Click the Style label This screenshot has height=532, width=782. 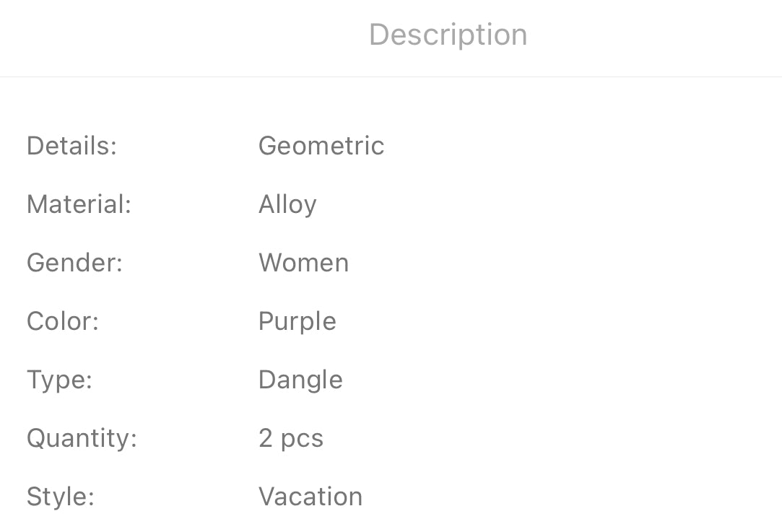[60, 497]
